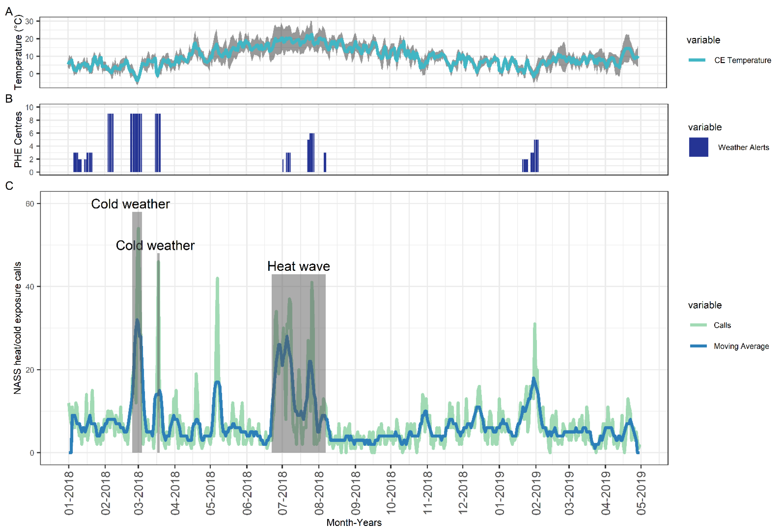Image resolution: width=776 pixels, height=532 pixels.
Task: Click the panel C letter label
Action: (x=9, y=185)
